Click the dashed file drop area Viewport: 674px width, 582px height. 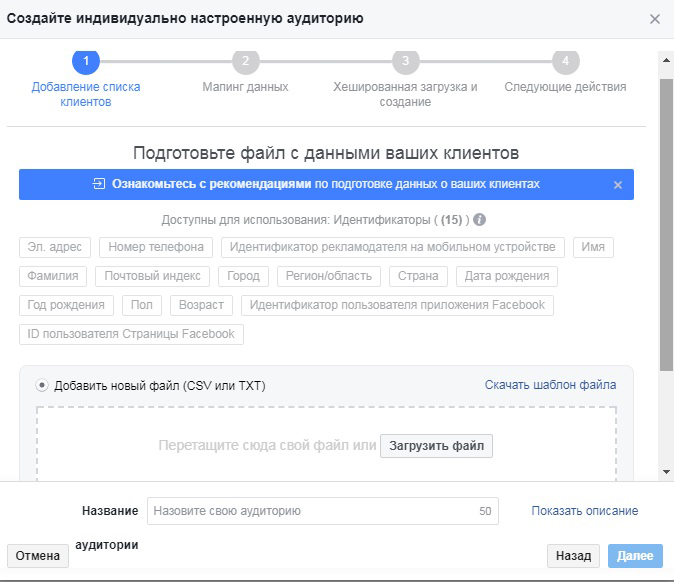click(x=326, y=444)
